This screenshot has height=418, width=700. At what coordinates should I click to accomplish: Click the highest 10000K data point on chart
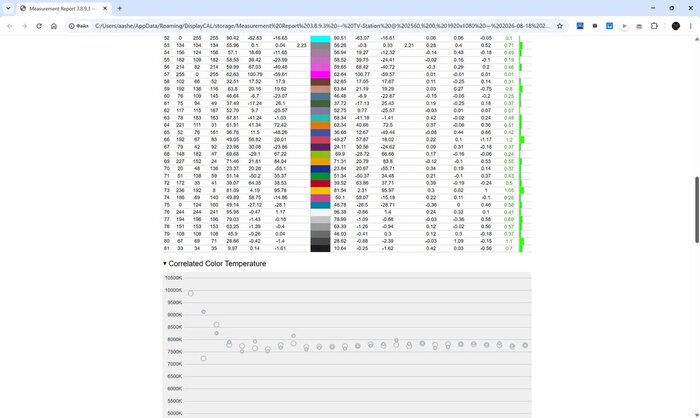pos(191,293)
